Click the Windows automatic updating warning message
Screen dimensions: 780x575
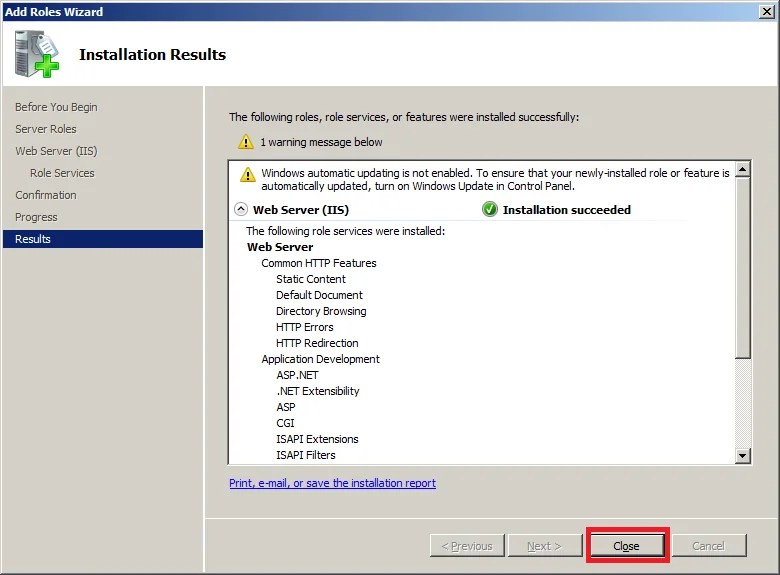point(495,179)
